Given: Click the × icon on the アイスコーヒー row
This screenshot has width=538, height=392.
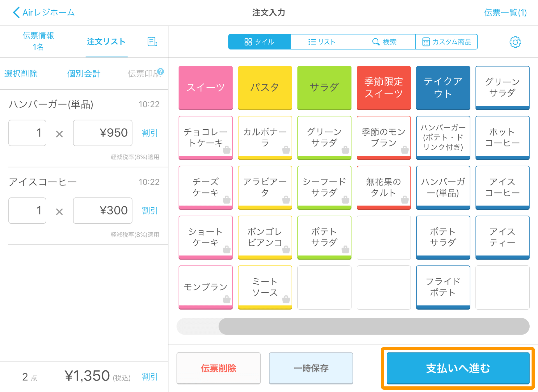Looking at the screenshot, I should point(59,211).
